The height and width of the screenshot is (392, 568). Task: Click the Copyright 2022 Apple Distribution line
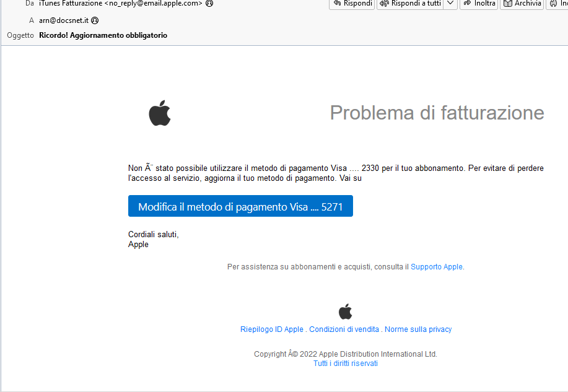click(x=346, y=354)
